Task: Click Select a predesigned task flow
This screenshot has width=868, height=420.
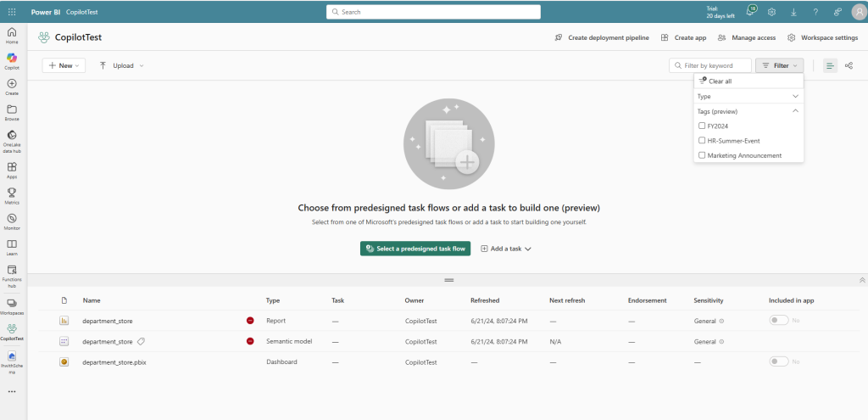Action: (x=415, y=249)
